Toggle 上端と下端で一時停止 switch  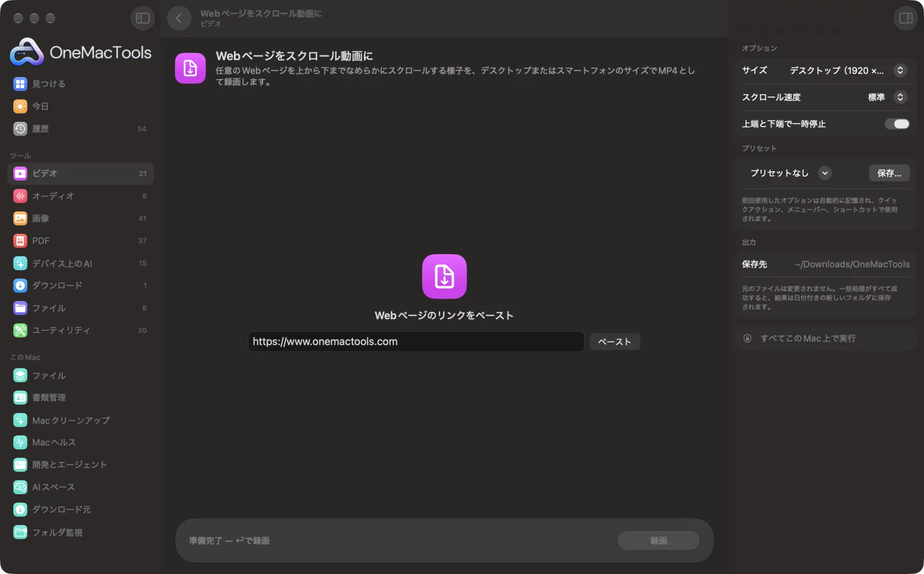tap(897, 124)
